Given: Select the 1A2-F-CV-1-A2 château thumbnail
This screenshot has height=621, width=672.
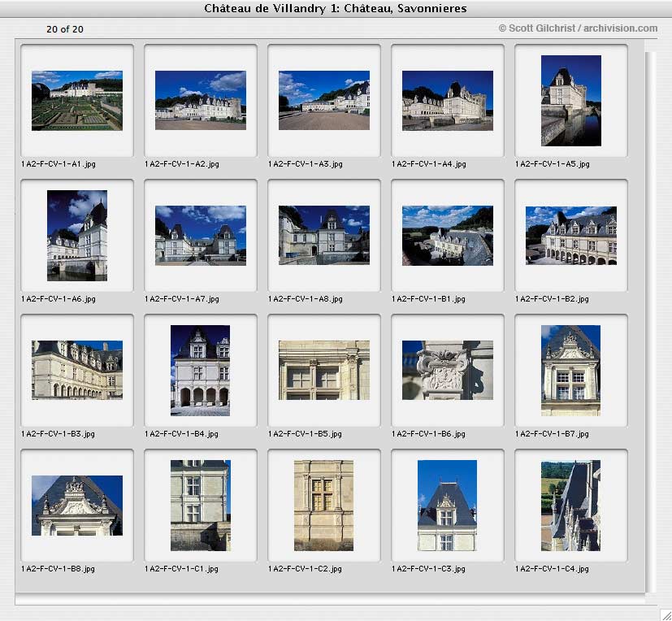Looking at the screenshot, I should [x=201, y=100].
